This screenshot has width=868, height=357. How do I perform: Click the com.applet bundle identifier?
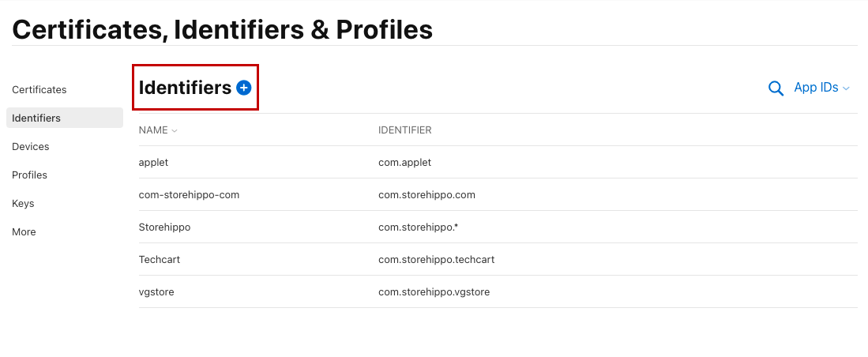pyautogui.click(x=404, y=163)
